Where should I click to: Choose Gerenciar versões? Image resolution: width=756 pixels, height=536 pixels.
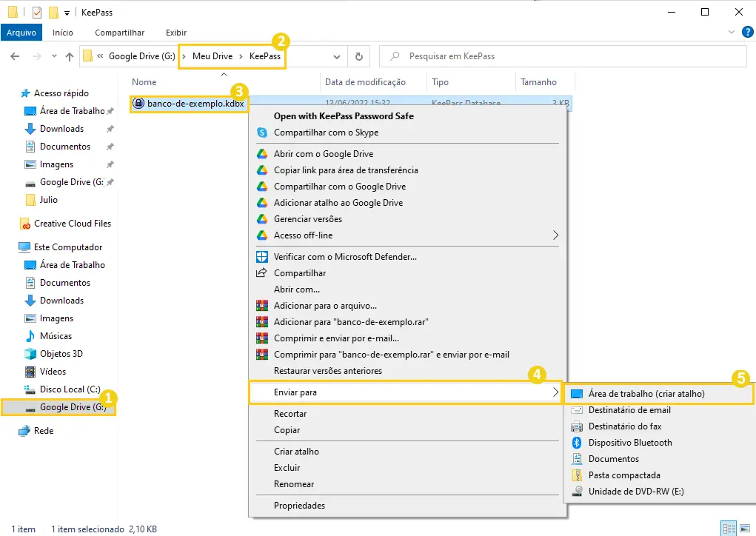[x=308, y=219]
